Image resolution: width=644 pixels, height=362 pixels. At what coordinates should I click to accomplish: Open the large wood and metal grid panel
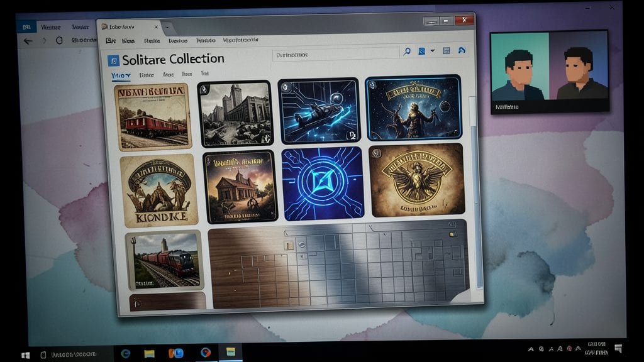[338, 264]
